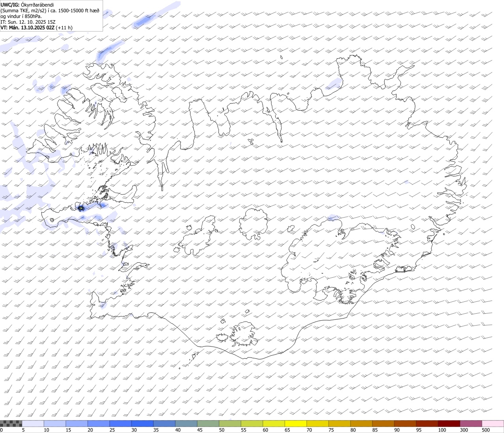
Task: Click the legend tick label '300'
Action: click(x=464, y=430)
